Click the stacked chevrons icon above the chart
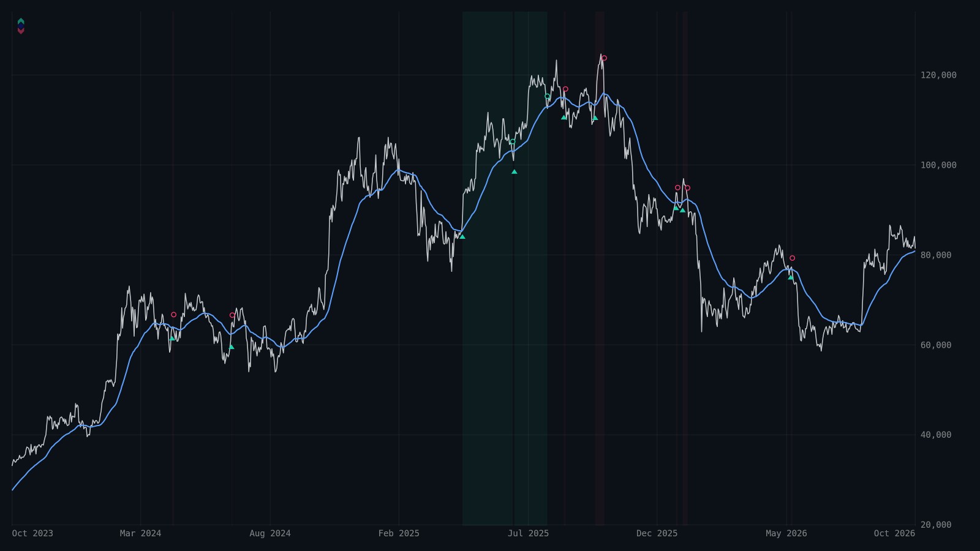Screen dimensions: 980x551 (21, 26)
